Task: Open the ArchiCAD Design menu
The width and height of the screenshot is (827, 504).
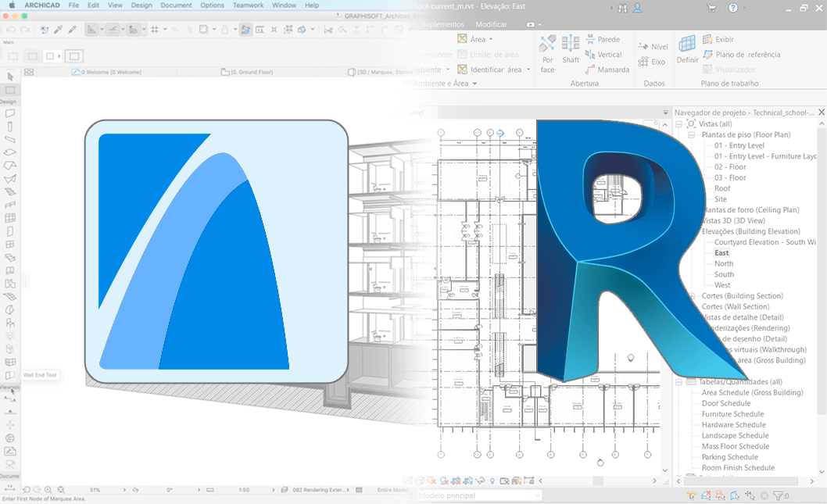Action: click(x=141, y=5)
